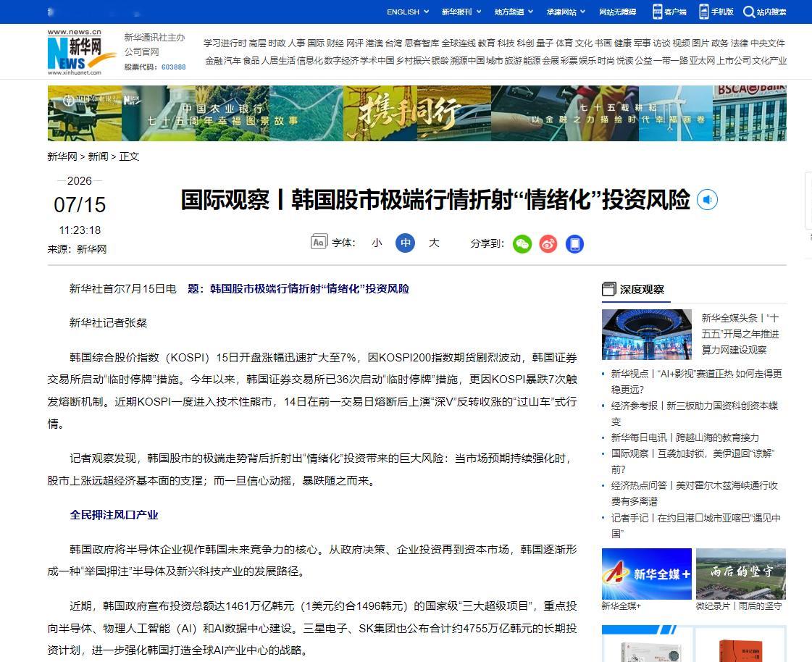The height and width of the screenshot is (662, 812).
Task: Click 新闻 in the breadcrumb
Action: coord(98,156)
